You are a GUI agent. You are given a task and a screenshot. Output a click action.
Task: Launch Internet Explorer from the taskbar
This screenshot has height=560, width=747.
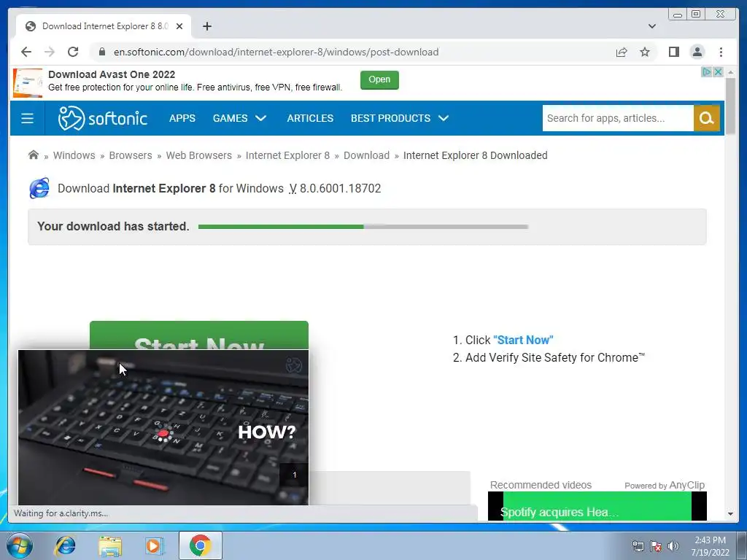[x=65, y=545]
